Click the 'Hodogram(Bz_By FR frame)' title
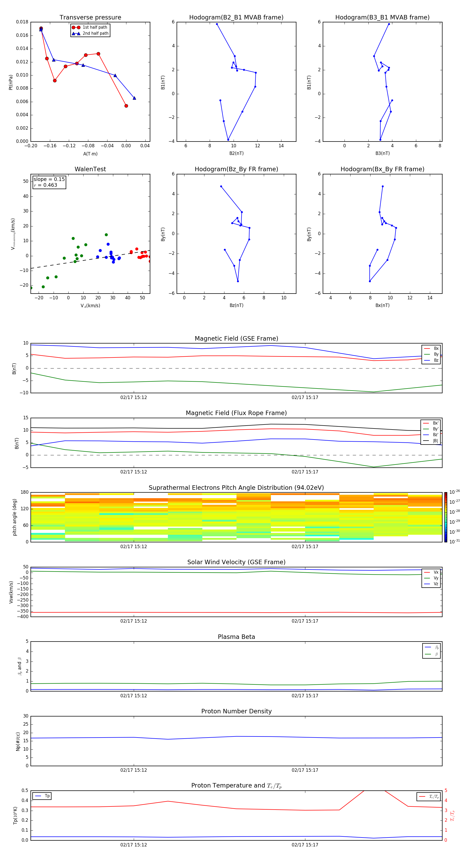The width and height of the screenshot is (473, 868). tap(236, 169)
